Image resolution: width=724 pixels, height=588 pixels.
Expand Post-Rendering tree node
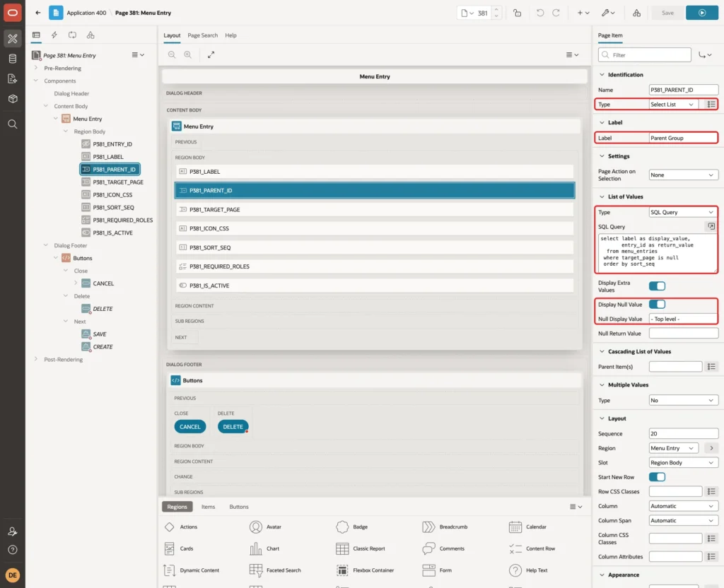[36, 359]
